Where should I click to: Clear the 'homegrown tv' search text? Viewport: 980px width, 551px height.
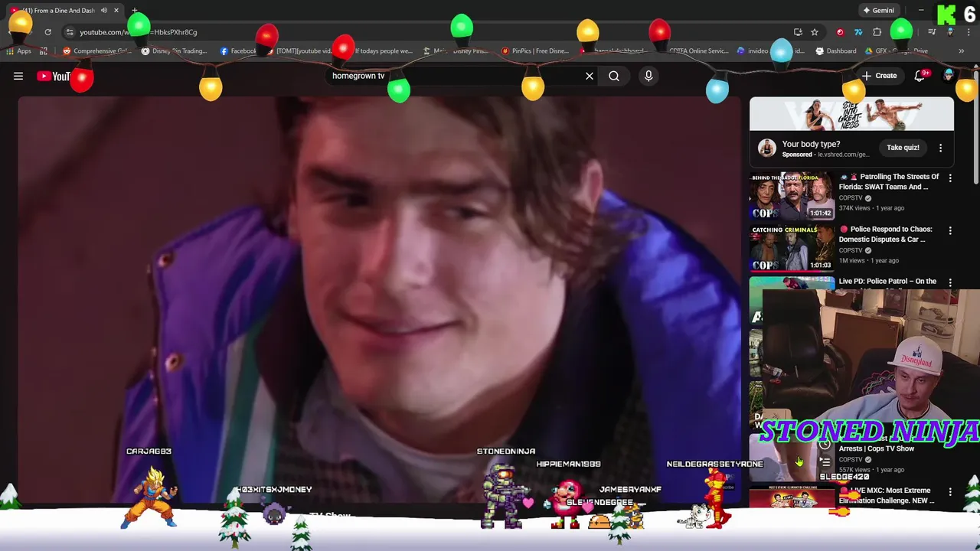(x=590, y=76)
